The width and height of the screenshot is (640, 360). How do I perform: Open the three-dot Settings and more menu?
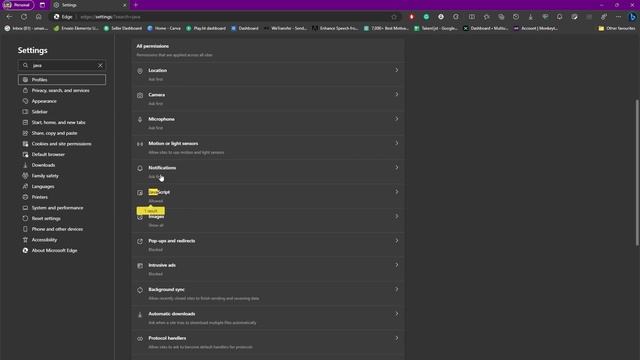tap(618, 17)
